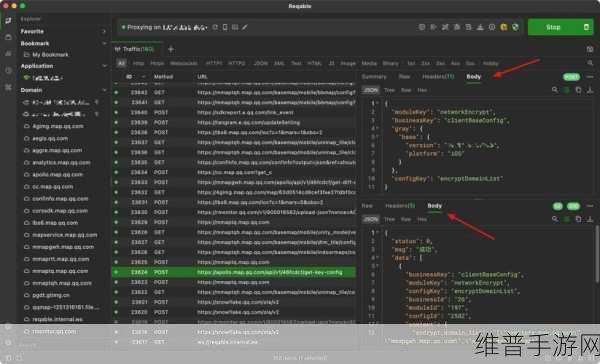
Task: Sort the list by the URL column
Action: point(202,77)
